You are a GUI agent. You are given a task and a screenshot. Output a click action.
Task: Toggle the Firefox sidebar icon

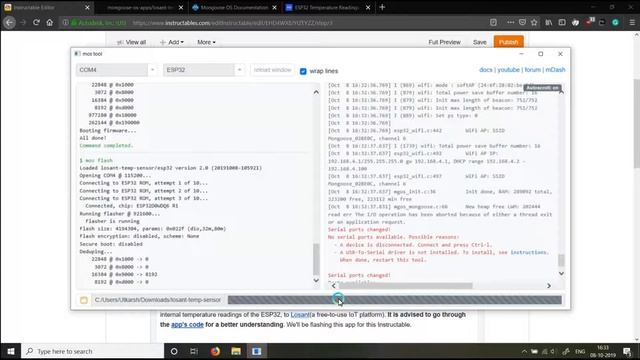point(562,22)
